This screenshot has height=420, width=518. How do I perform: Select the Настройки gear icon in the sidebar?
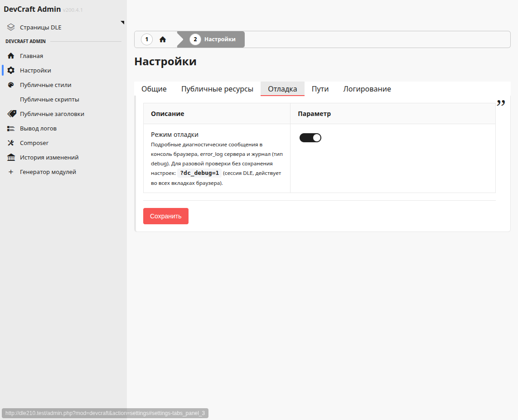pyautogui.click(x=11, y=70)
